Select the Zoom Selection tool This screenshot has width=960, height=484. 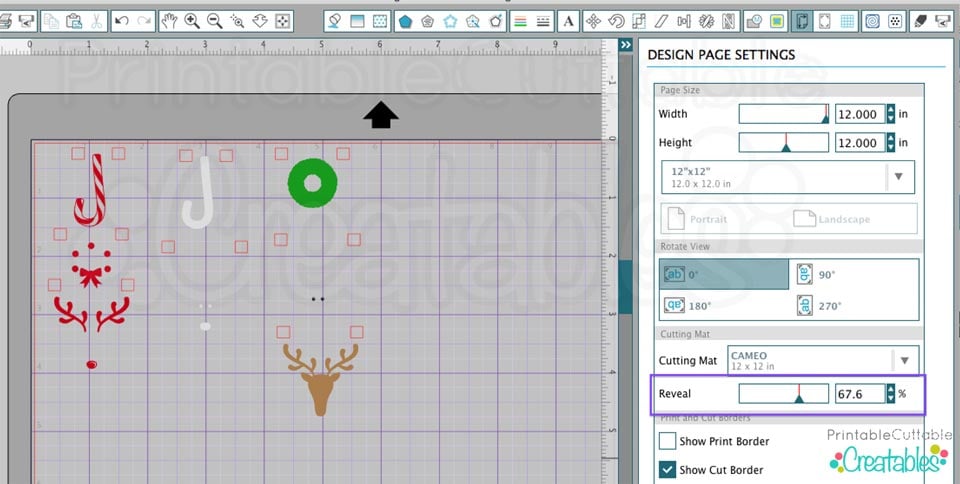click(237, 21)
